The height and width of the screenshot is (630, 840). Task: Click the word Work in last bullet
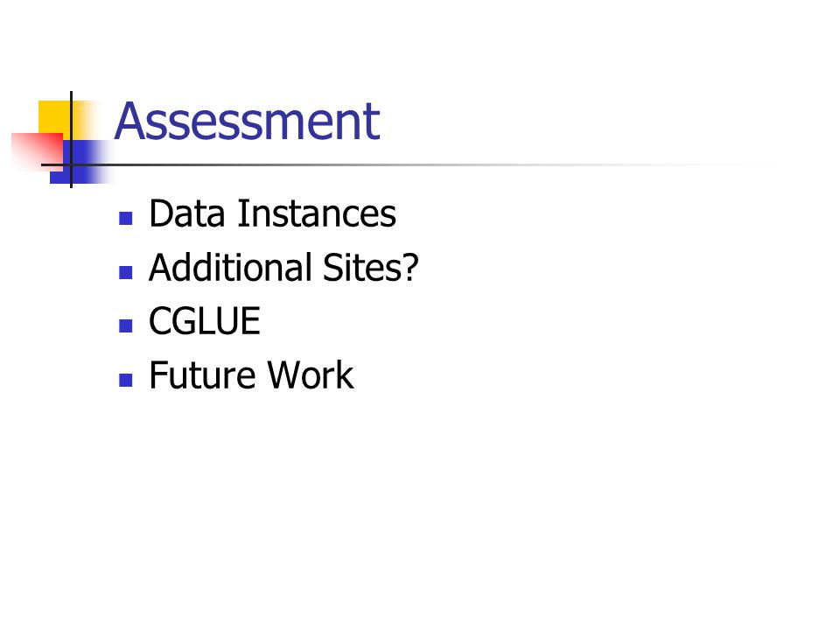click(x=311, y=375)
